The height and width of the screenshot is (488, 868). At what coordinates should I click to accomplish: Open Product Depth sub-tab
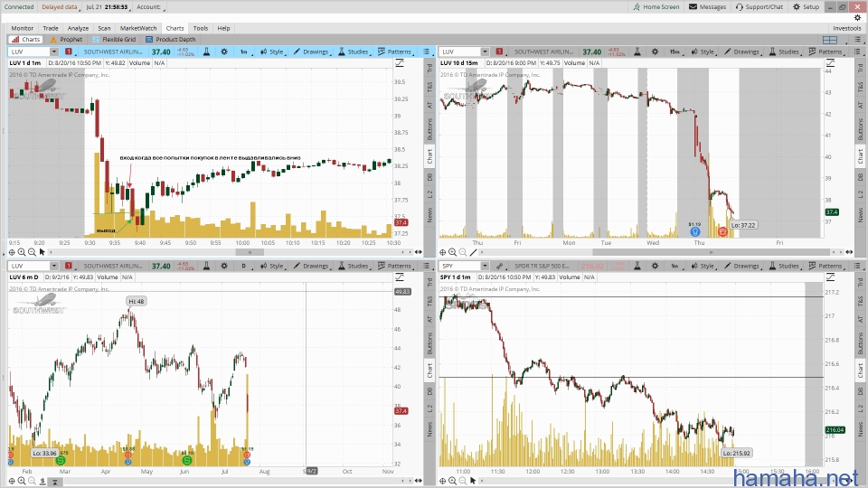click(x=171, y=39)
